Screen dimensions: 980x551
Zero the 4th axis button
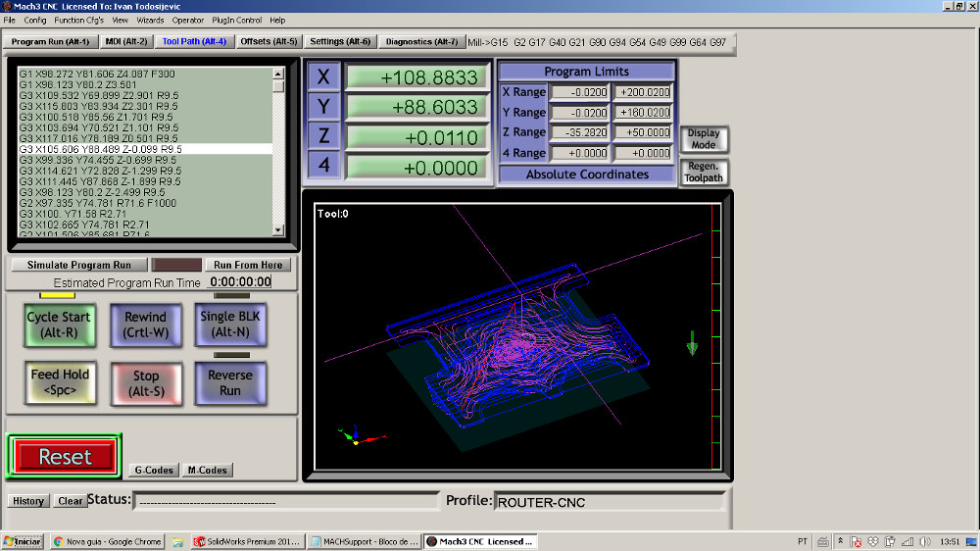click(x=323, y=165)
